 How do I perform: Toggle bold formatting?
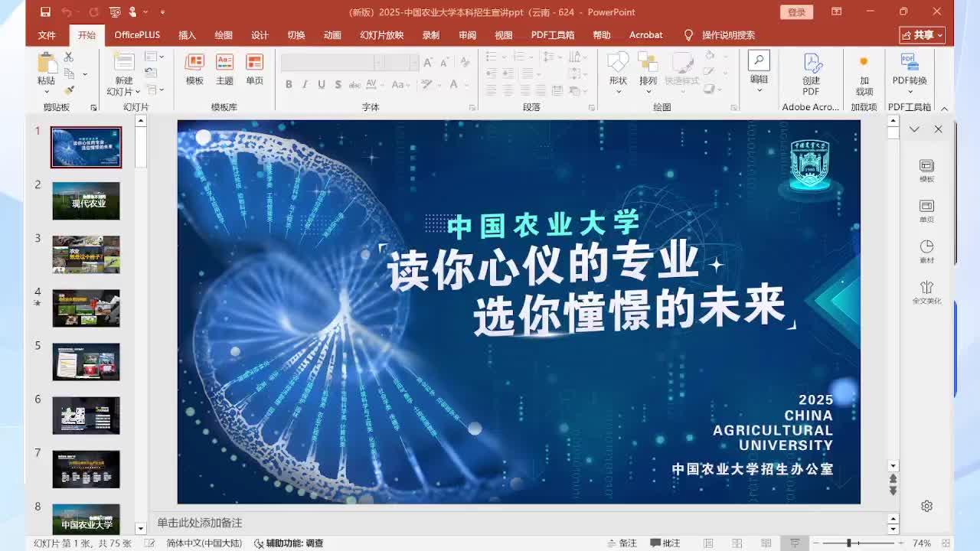pyautogui.click(x=289, y=84)
